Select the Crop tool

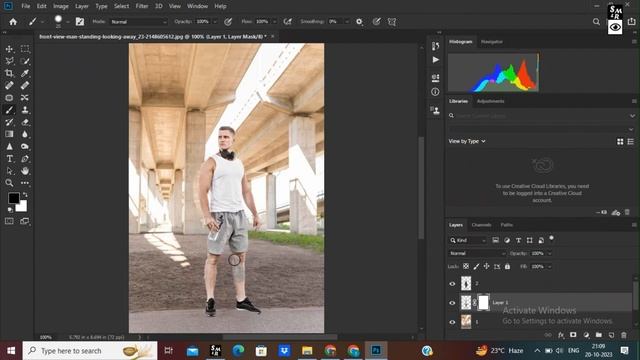click(9, 73)
